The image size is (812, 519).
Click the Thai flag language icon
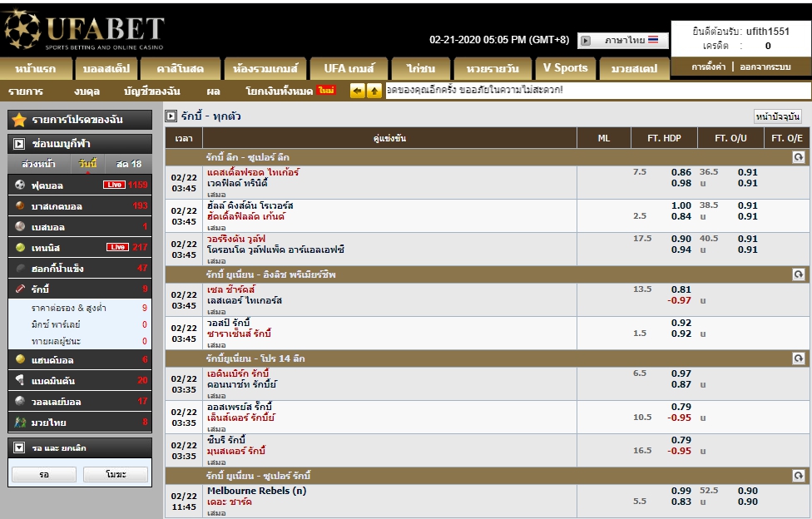click(x=653, y=39)
